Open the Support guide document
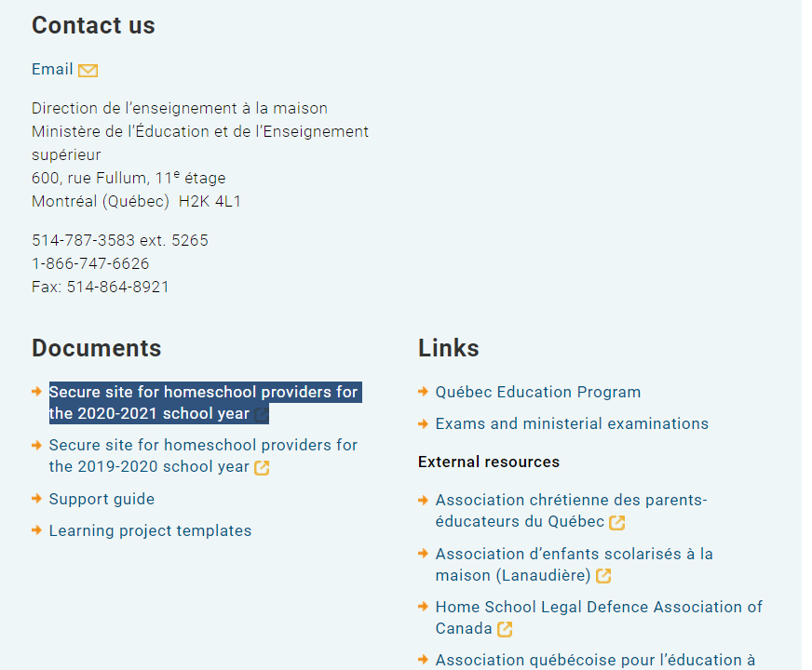 [101, 500]
